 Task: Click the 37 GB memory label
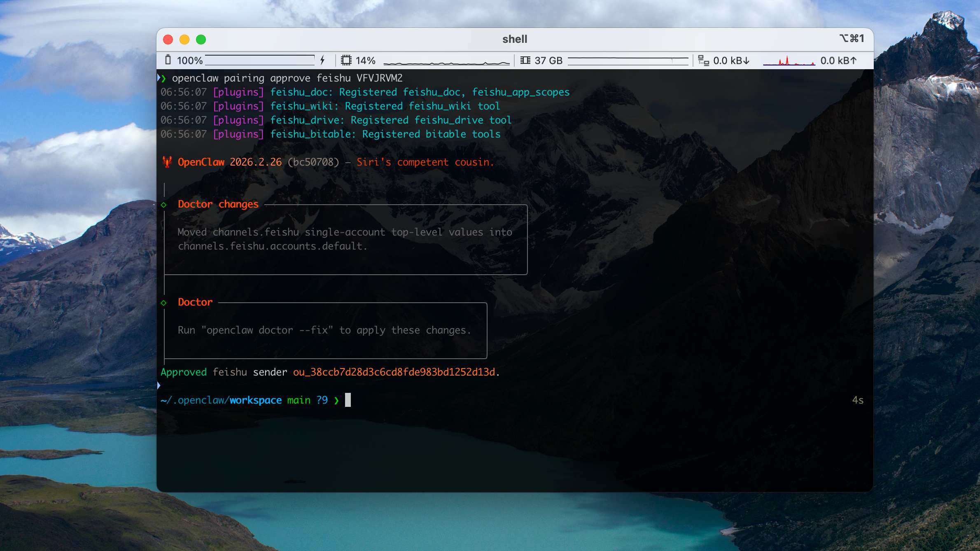pyautogui.click(x=548, y=61)
